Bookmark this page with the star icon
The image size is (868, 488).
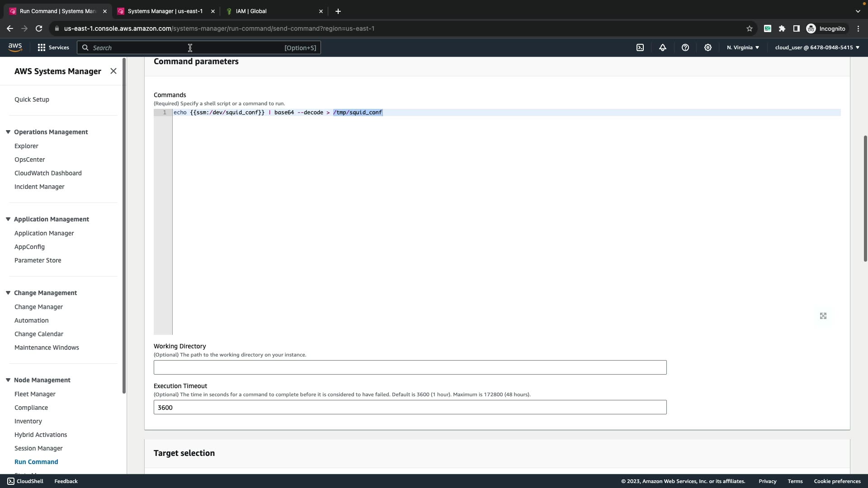click(750, 28)
